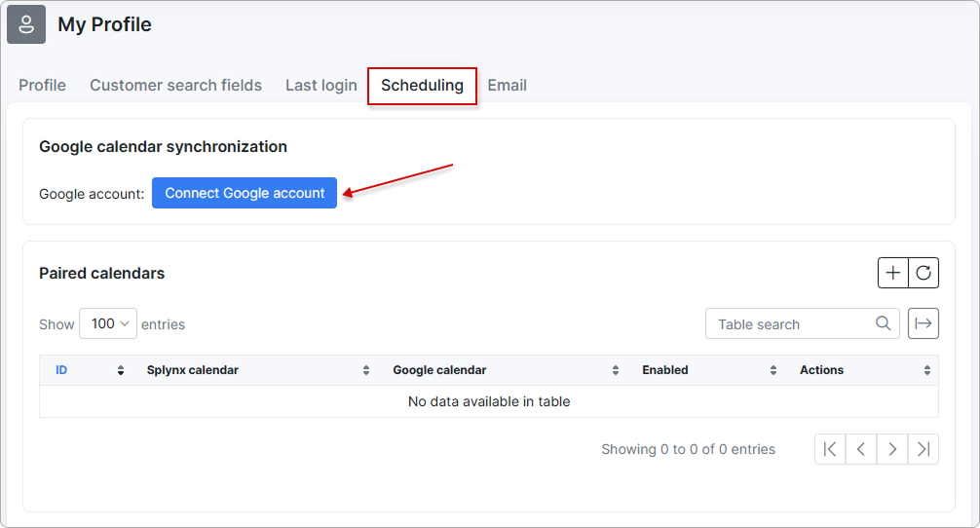Select the Scheduling tab
Viewport: 980px width, 528px height.
click(x=423, y=86)
